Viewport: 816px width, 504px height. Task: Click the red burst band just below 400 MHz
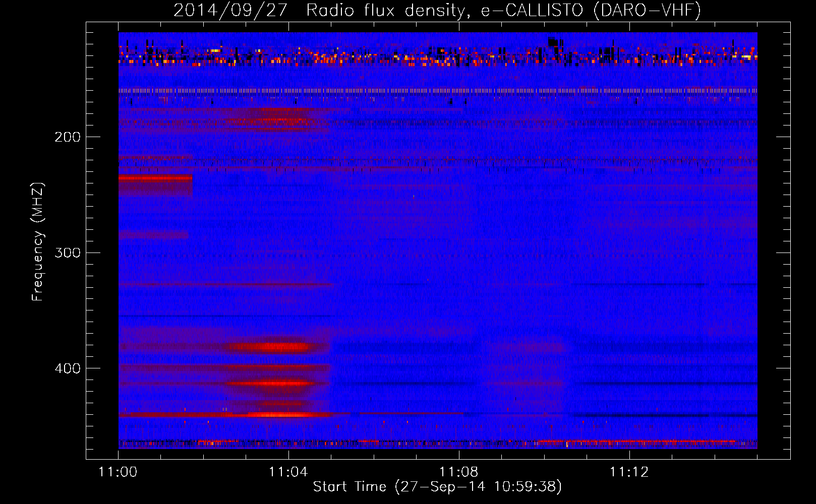click(275, 383)
